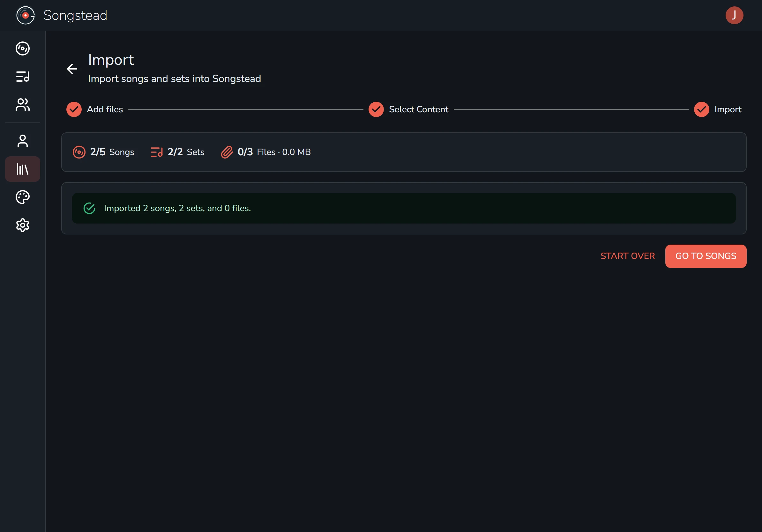Select the Add files step label
Viewport: 762px width, 532px height.
(105, 109)
